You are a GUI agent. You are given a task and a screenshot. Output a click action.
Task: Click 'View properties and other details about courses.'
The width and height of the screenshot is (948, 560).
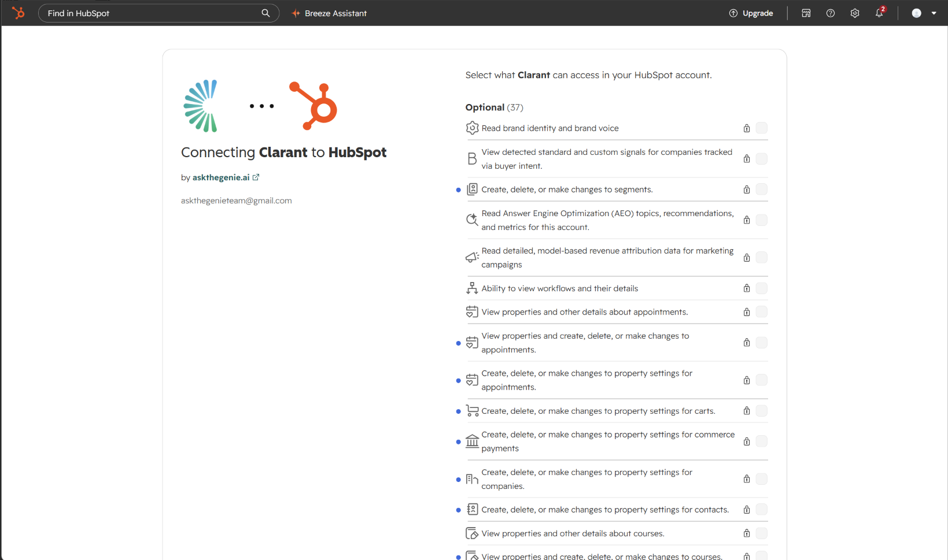pos(573,533)
